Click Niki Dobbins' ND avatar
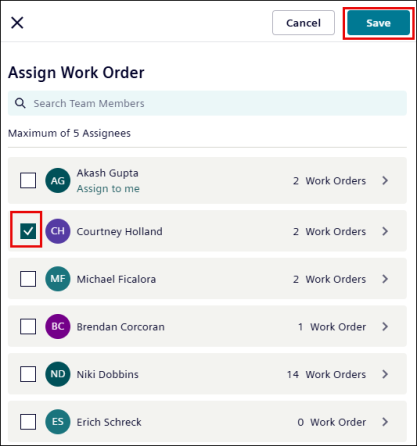This screenshot has width=417, height=446. (x=58, y=374)
